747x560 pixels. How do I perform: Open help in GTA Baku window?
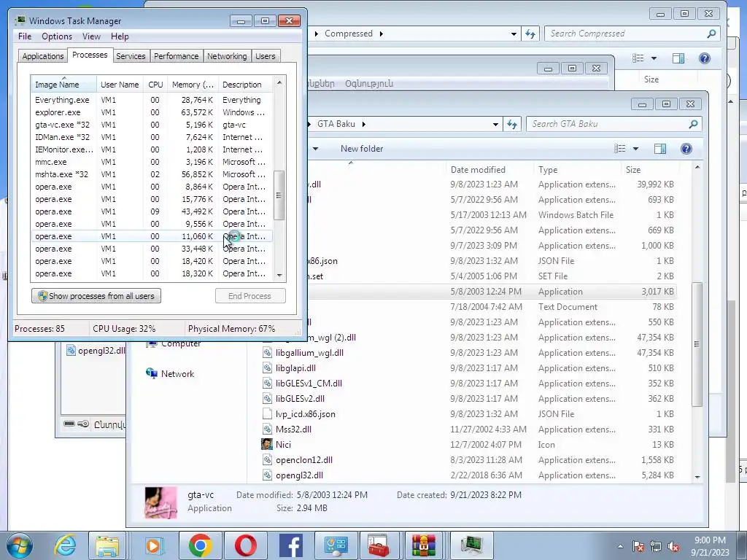tap(686, 149)
